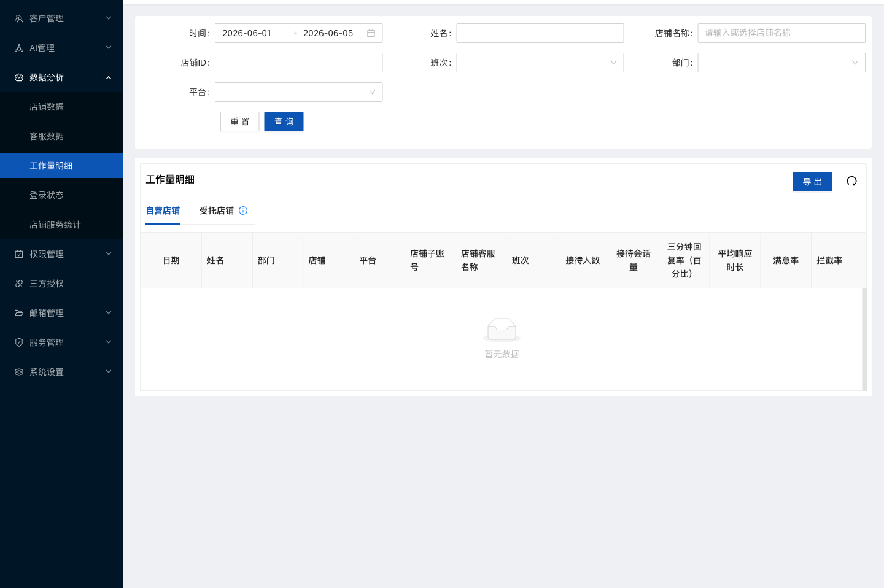
Task: Click the 三分钟回复率 column header
Action: click(684, 260)
